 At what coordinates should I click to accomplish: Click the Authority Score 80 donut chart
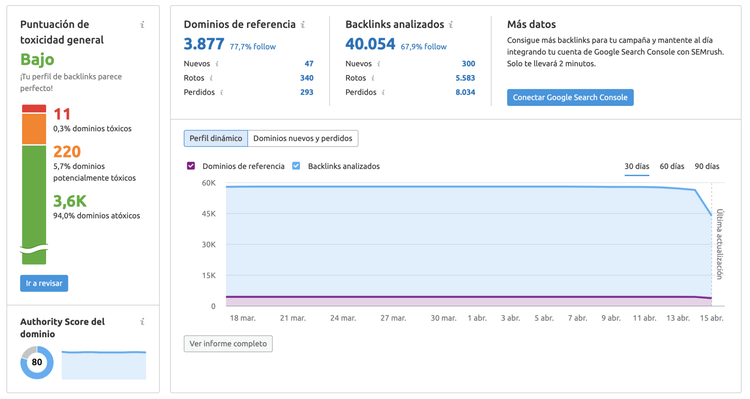pyautogui.click(x=37, y=362)
